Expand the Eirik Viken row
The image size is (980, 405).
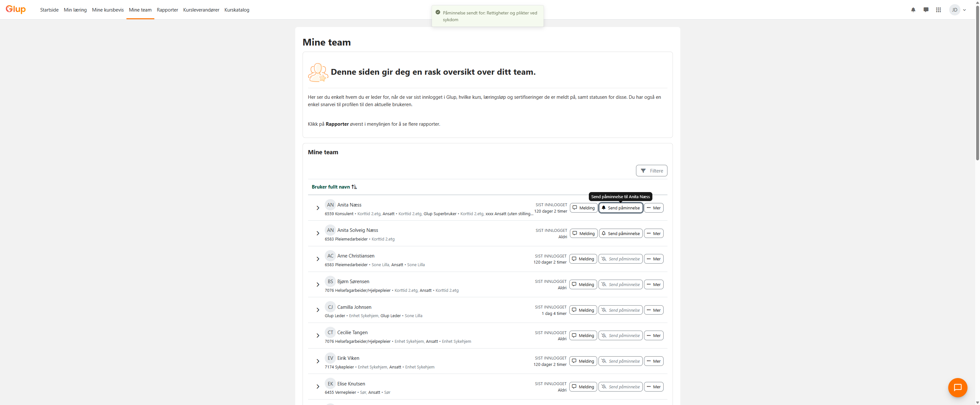[318, 361]
